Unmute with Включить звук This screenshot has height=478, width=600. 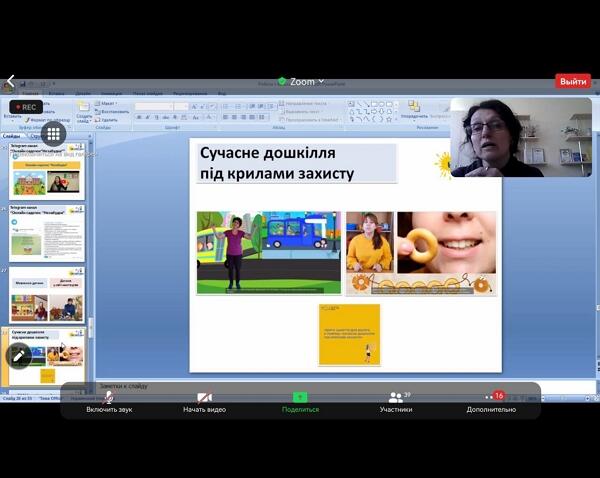click(x=109, y=403)
